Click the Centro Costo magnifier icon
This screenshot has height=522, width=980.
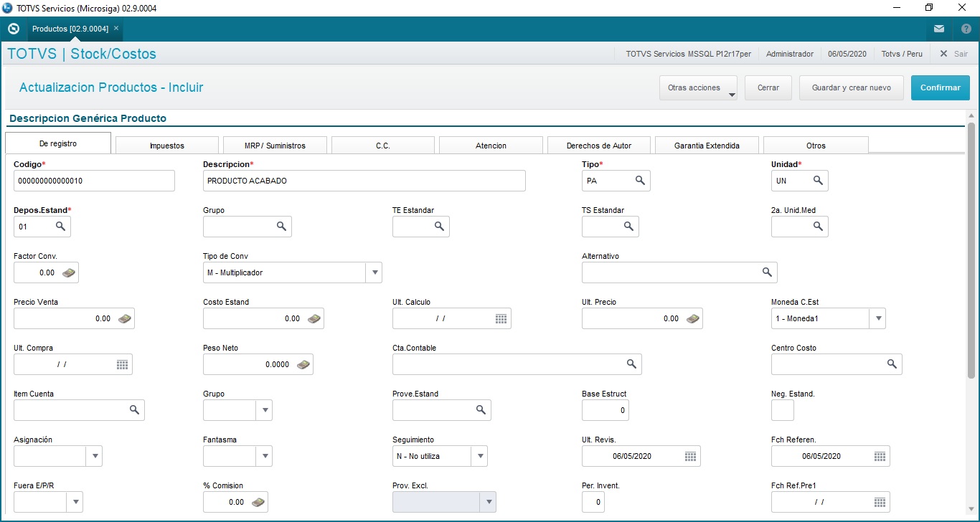892,364
